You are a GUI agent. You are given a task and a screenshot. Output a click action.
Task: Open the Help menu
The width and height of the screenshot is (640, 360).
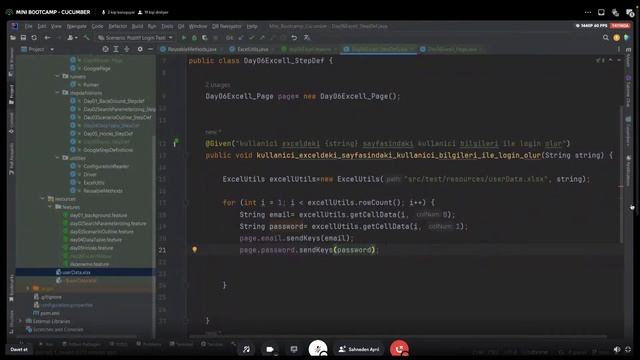pos(252,26)
